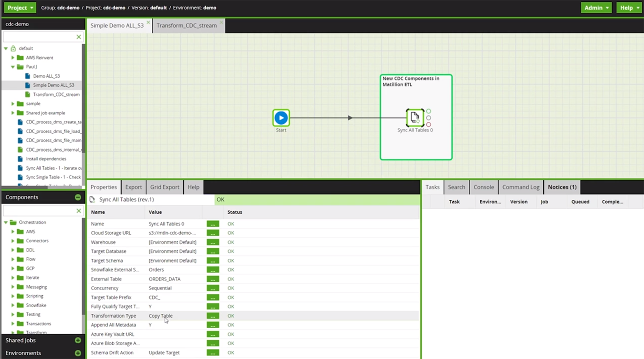Open the Transform_CDC_stream job in tree
Screen dimensions: 644x359
pos(56,94)
